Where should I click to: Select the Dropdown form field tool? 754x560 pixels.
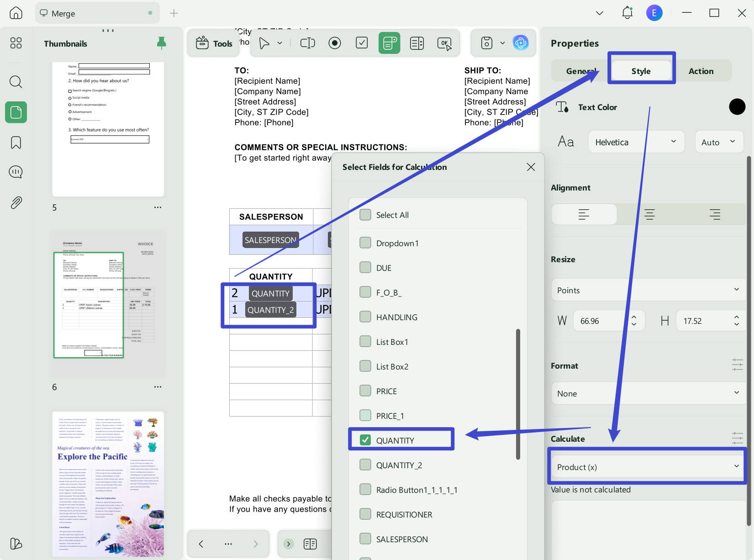(x=389, y=43)
